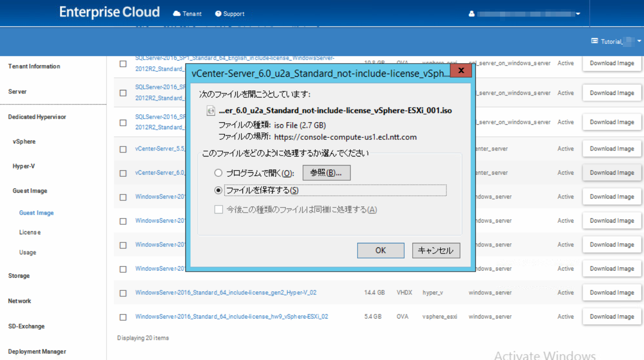Click the dialog file location URL text
This screenshot has height=360, width=644.
345,137
